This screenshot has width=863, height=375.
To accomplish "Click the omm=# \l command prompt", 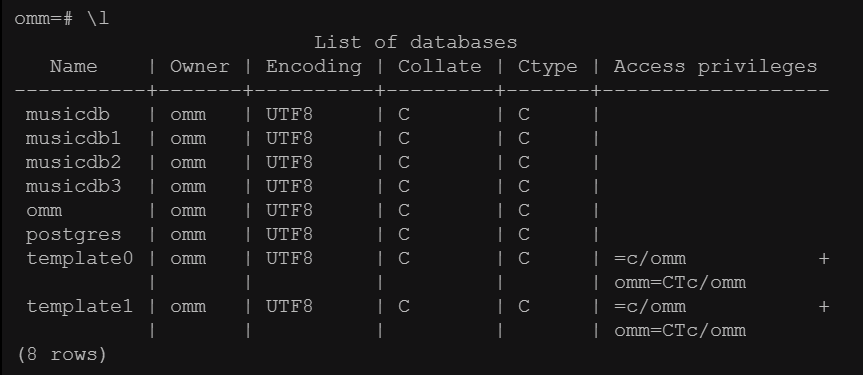I will click(62, 18).
